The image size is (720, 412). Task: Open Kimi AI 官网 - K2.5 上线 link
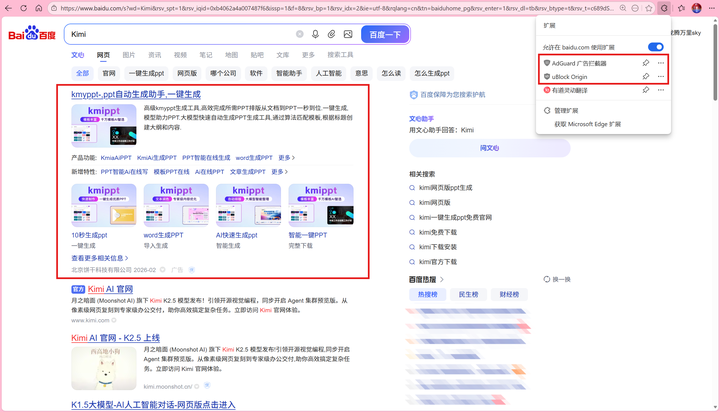[115, 338]
